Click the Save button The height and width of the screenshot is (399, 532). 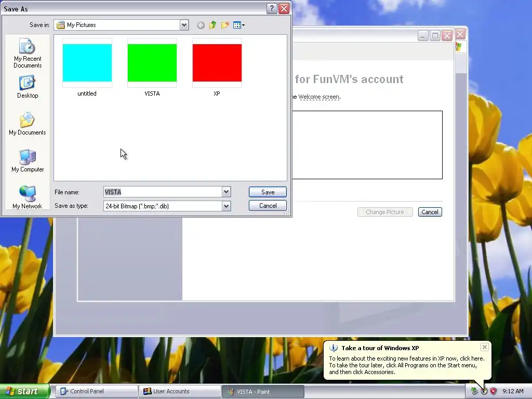(268, 192)
